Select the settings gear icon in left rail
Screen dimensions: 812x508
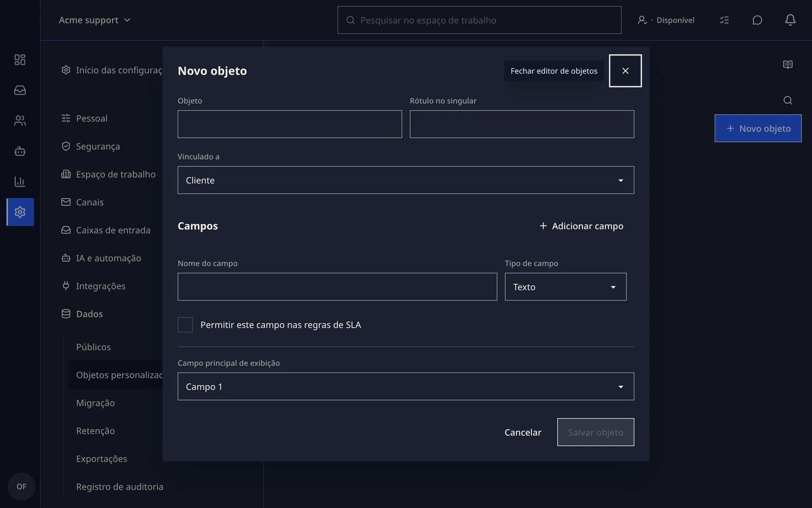coord(20,212)
